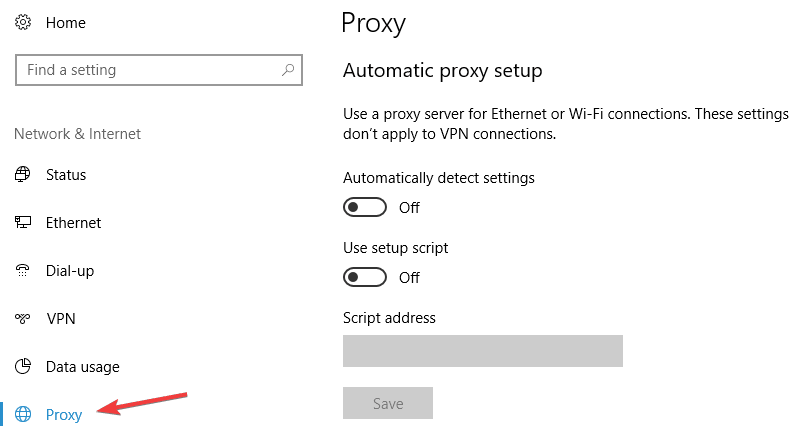Enable Automatically detect settings toggle
The width and height of the screenshot is (807, 429).
(365, 207)
